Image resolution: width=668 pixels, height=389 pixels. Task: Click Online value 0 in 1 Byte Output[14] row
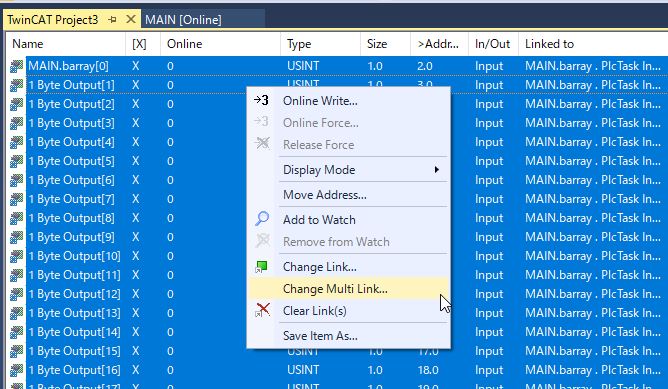click(x=170, y=332)
